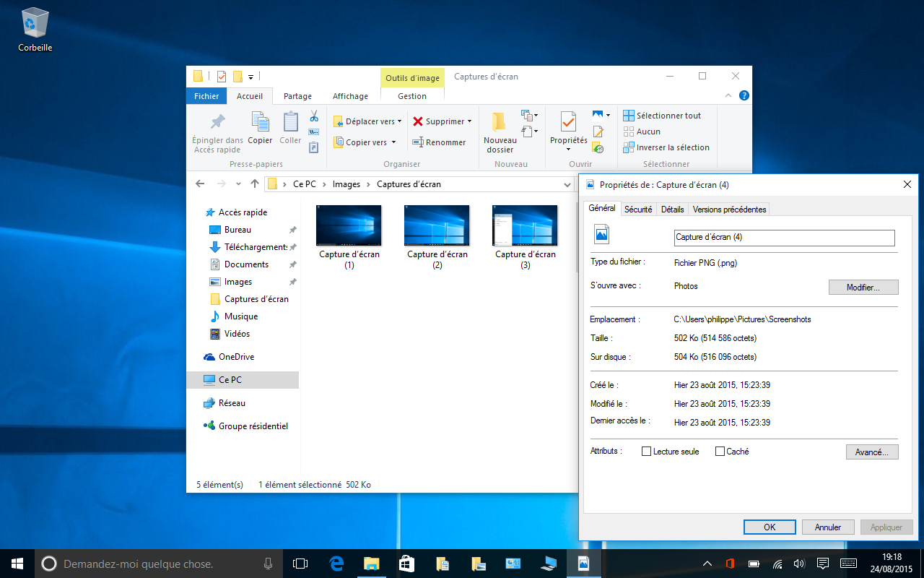Image resolution: width=924 pixels, height=578 pixels.
Task: Open the Accès facile dropdown icon
Action: [x=530, y=131]
